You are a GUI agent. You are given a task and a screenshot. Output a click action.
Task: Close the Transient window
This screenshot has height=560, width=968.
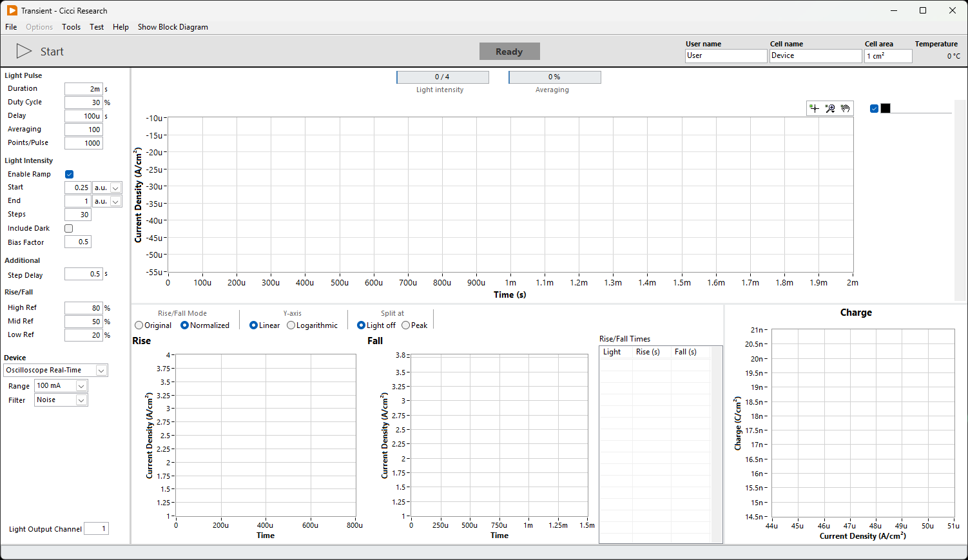[x=953, y=10]
